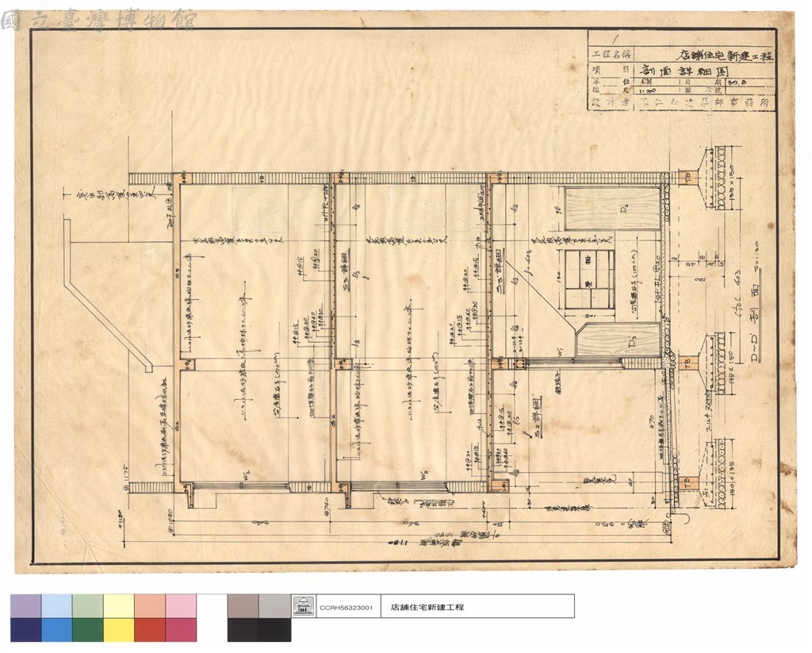Click the staircase outline on the left
The height and width of the screenshot is (653, 812).
click(x=108, y=295)
